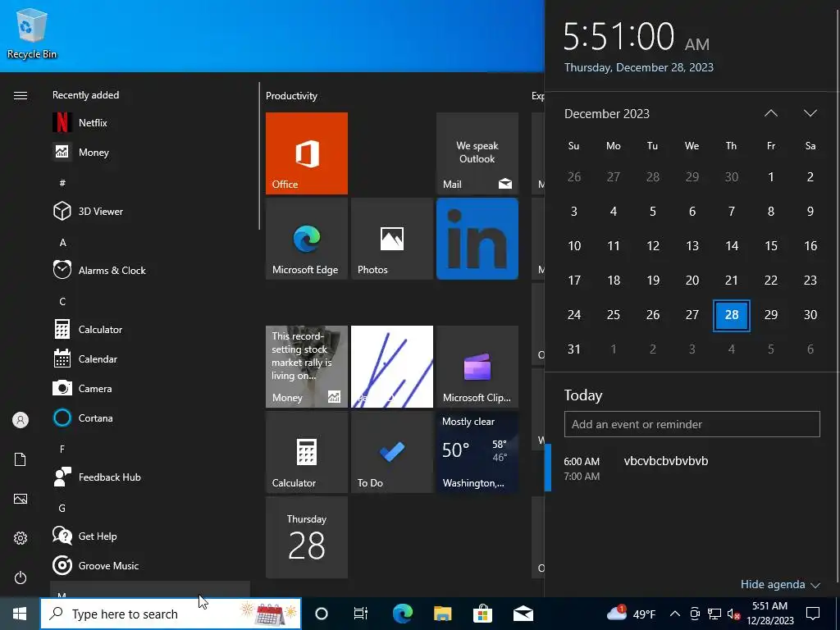This screenshot has height=630, width=840.
Task: Select December 25 in the calendar
Action: (614, 314)
